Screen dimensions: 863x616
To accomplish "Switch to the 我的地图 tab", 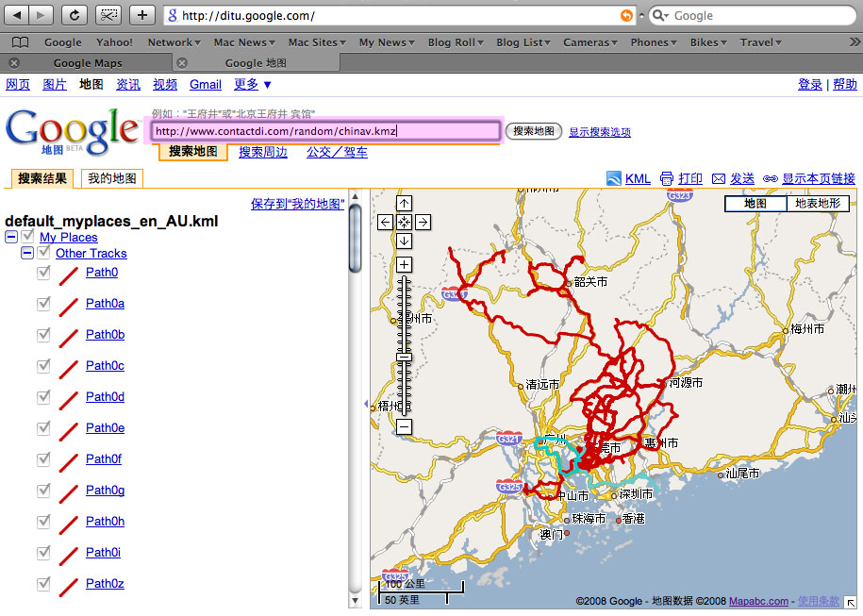I will pos(112,178).
